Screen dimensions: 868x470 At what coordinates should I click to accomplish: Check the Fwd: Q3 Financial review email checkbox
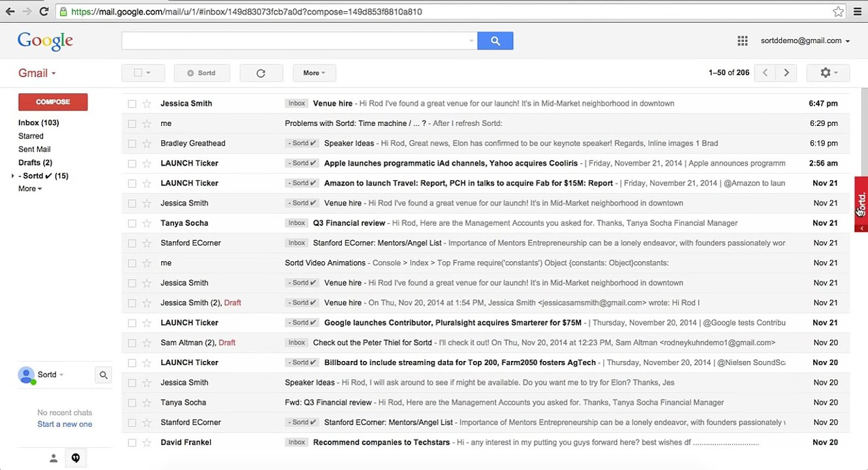click(x=132, y=403)
